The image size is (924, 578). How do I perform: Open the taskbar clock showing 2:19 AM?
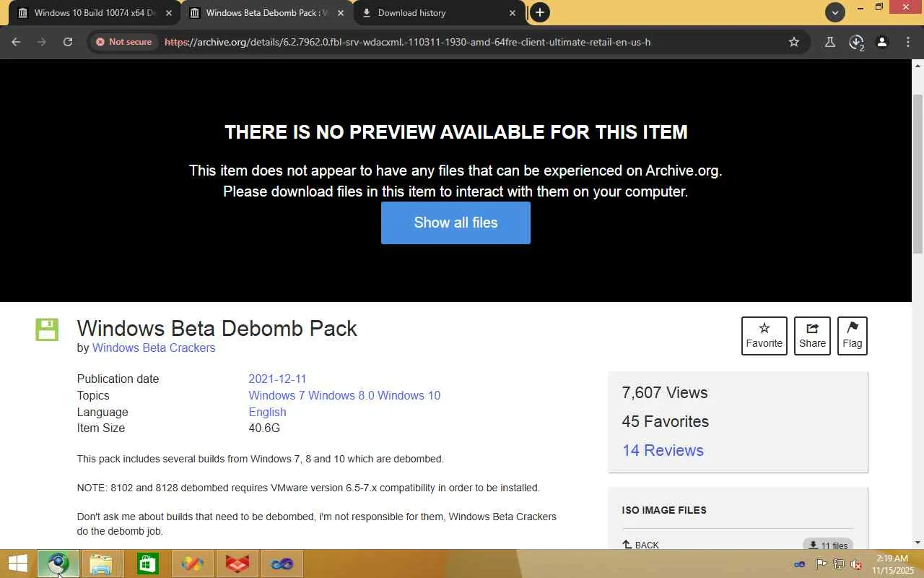892,564
